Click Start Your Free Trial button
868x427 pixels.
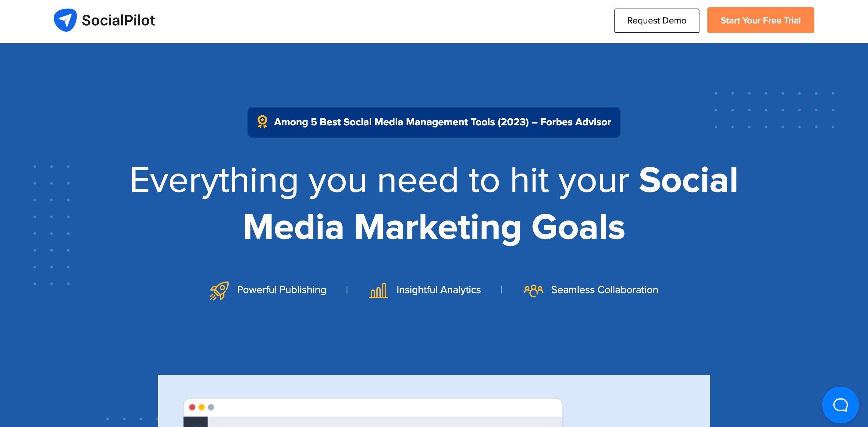click(760, 20)
